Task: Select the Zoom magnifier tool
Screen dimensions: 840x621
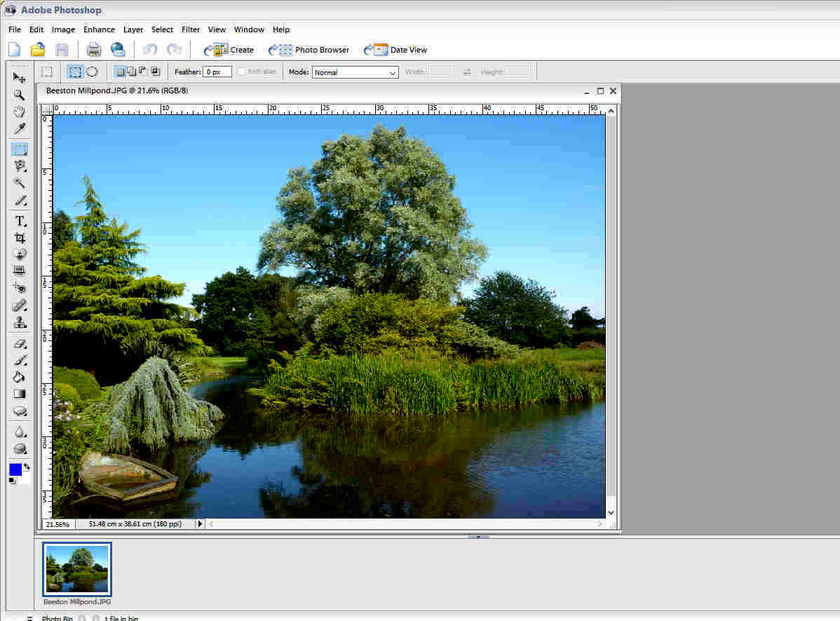Action: pyautogui.click(x=20, y=95)
